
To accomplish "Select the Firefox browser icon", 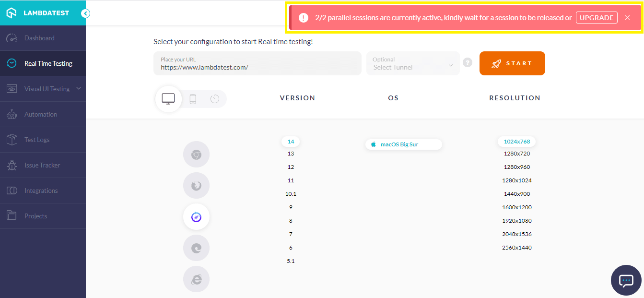I will pyautogui.click(x=196, y=186).
